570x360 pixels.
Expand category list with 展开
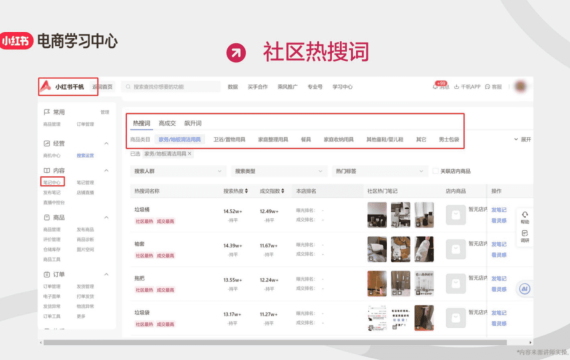point(522,139)
